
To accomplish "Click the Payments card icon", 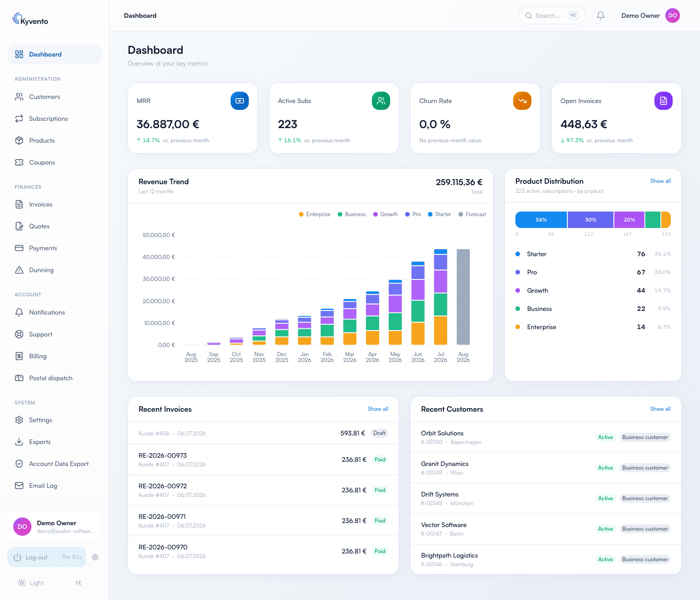I will click(x=19, y=248).
